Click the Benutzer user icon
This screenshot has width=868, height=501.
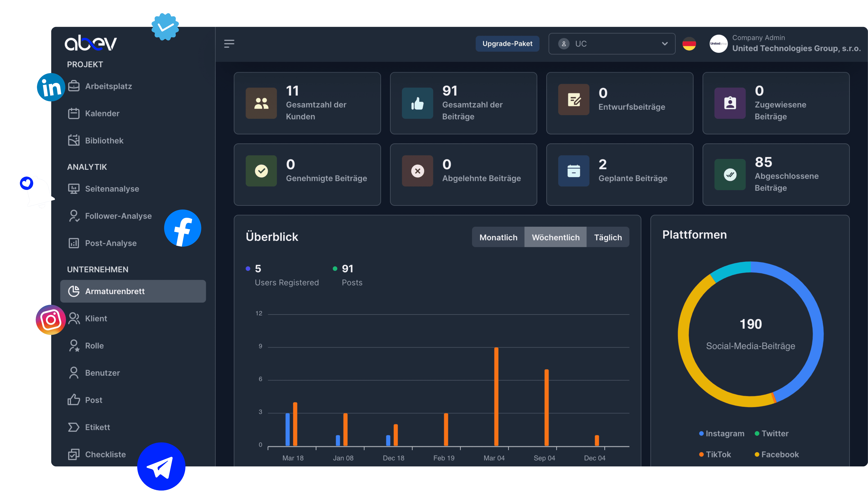[x=74, y=373]
